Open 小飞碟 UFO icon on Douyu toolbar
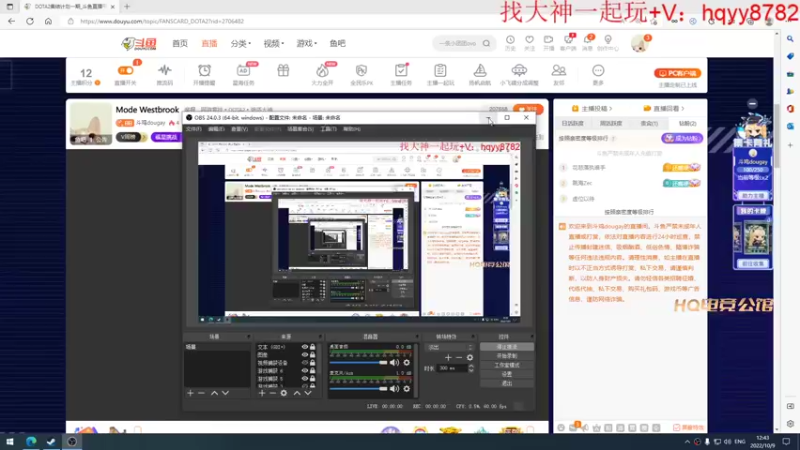Image resolution: width=800 pixels, height=450 pixels. point(519,70)
